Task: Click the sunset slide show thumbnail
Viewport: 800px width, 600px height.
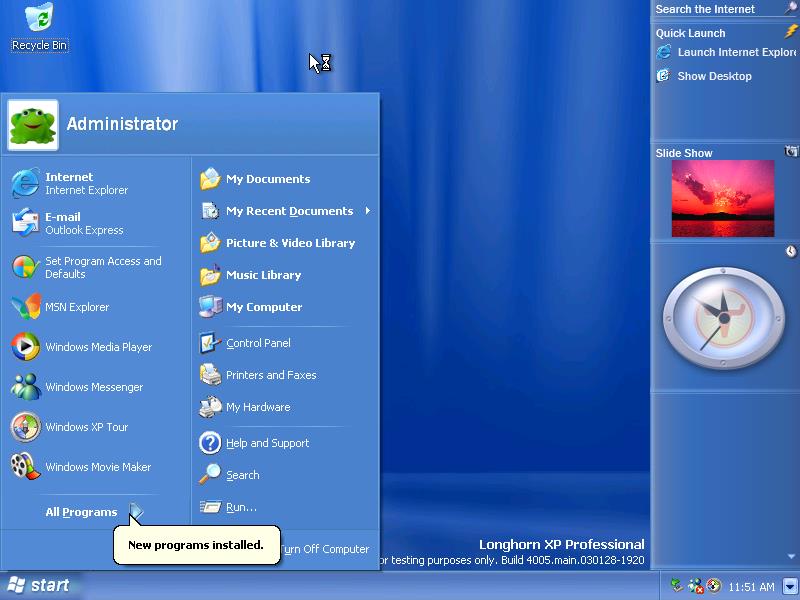Action: [x=722, y=198]
